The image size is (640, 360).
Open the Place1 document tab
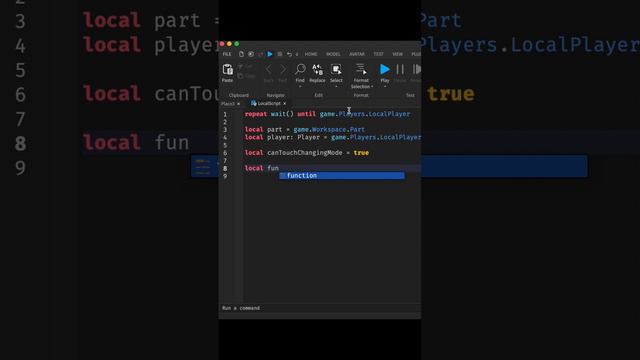228,104
